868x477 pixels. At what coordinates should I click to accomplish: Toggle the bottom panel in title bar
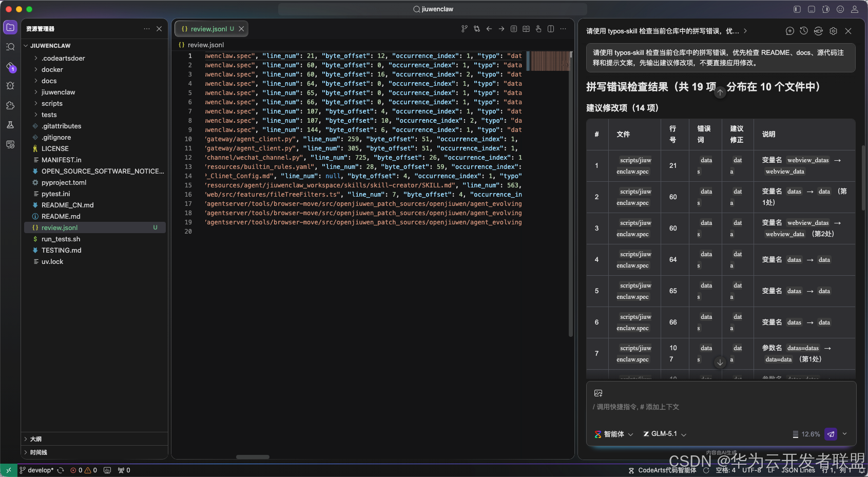(812, 9)
